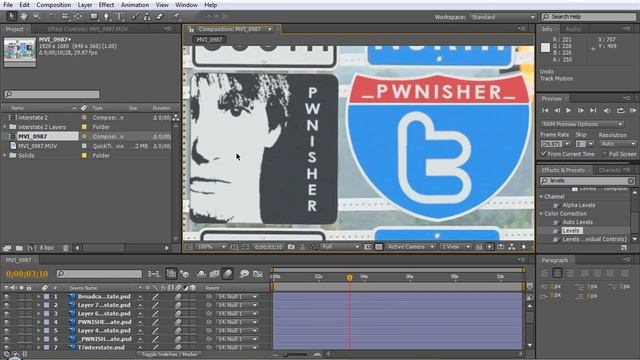This screenshot has height=360, width=640.
Task: Select the Puppet Pin tool
Action: click(176, 16)
